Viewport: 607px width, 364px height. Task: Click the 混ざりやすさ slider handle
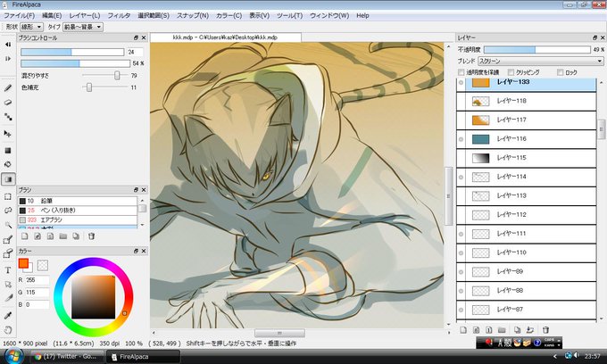click(117, 76)
